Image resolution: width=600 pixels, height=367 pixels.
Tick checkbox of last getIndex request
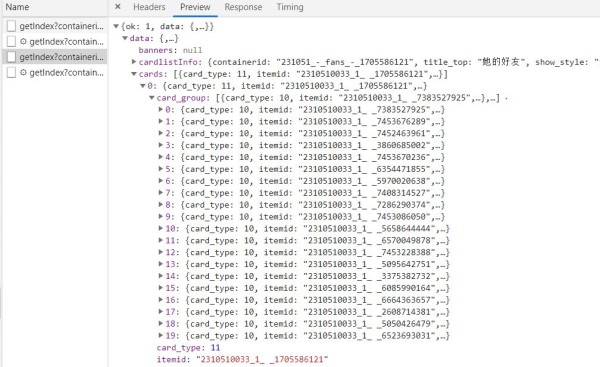(11, 72)
